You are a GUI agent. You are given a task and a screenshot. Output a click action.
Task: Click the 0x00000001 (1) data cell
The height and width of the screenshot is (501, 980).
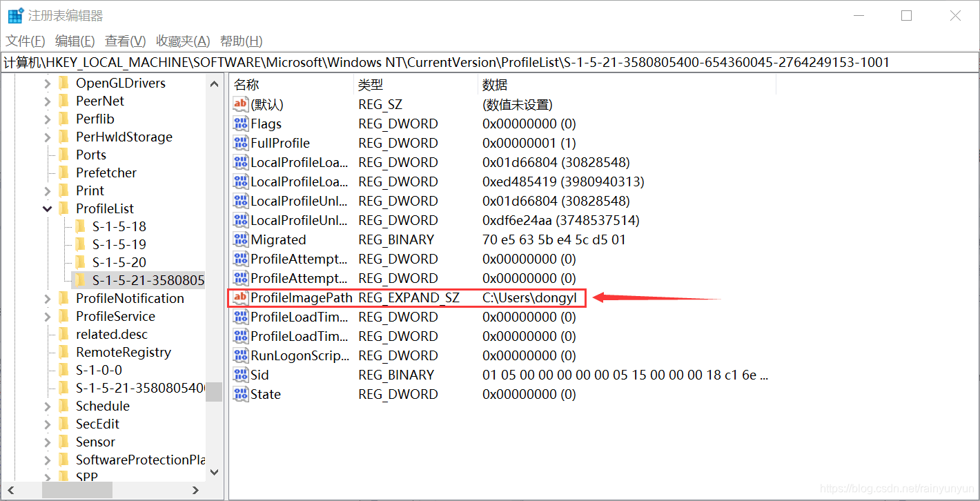[x=529, y=144]
